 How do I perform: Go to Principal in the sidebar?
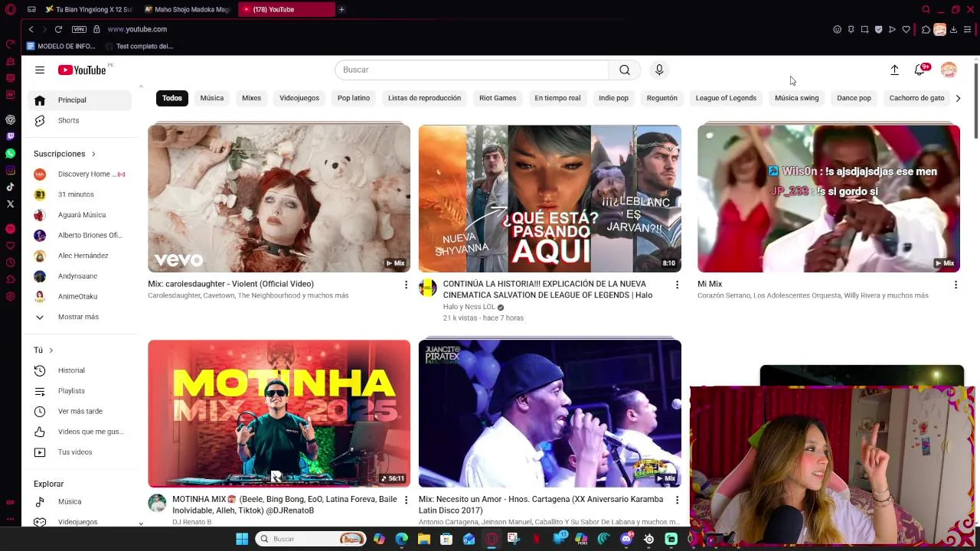[80, 100]
